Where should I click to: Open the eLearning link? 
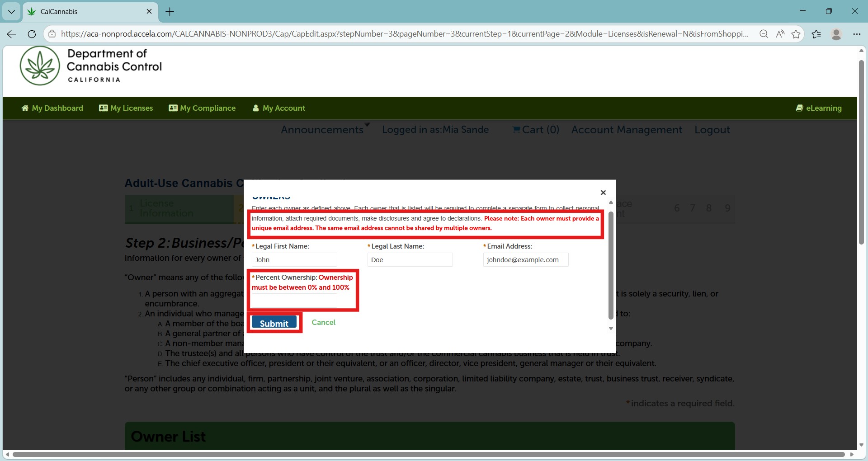coord(819,108)
